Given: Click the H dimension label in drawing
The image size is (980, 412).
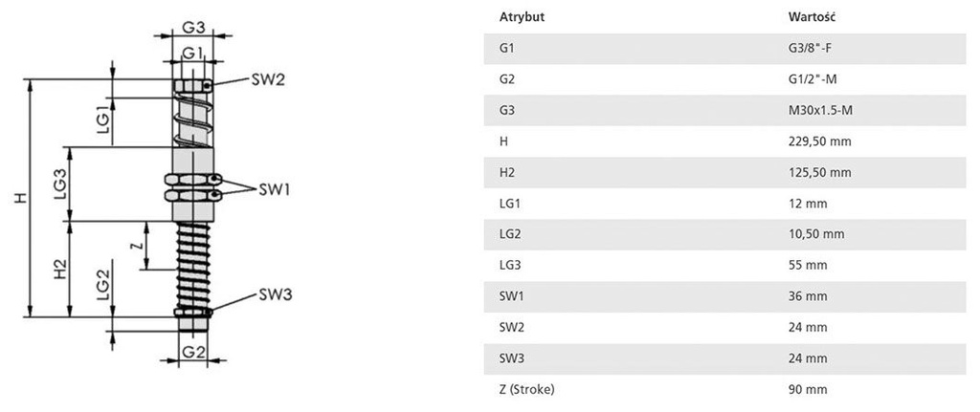Looking at the screenshot, I should [x=18, y=198].
